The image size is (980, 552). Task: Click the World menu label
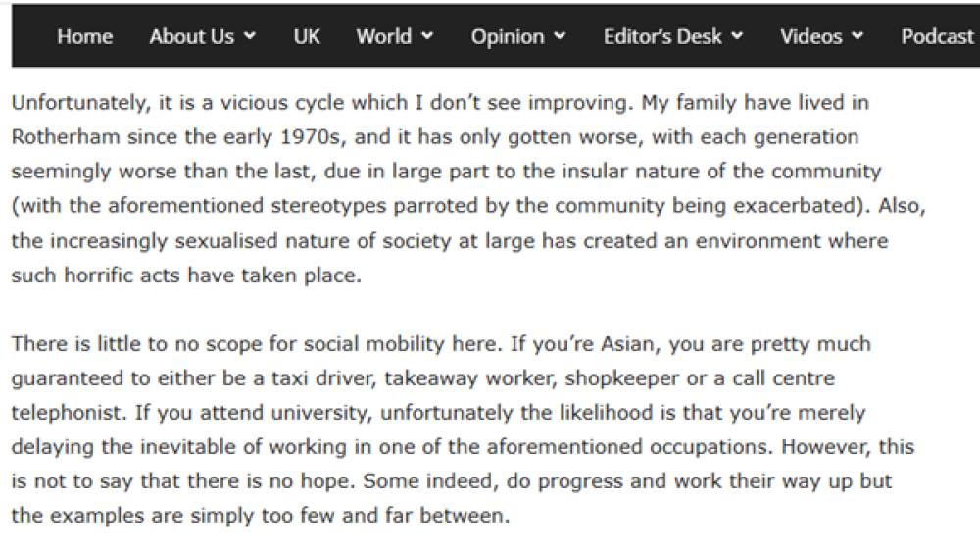point(383,37)
